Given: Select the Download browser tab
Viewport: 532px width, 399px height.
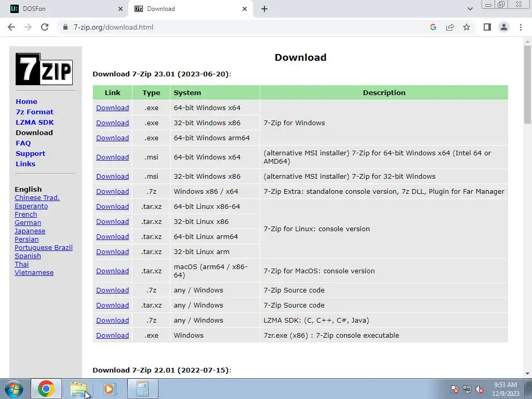Looking at the screenshot, I should coord(190,9).
